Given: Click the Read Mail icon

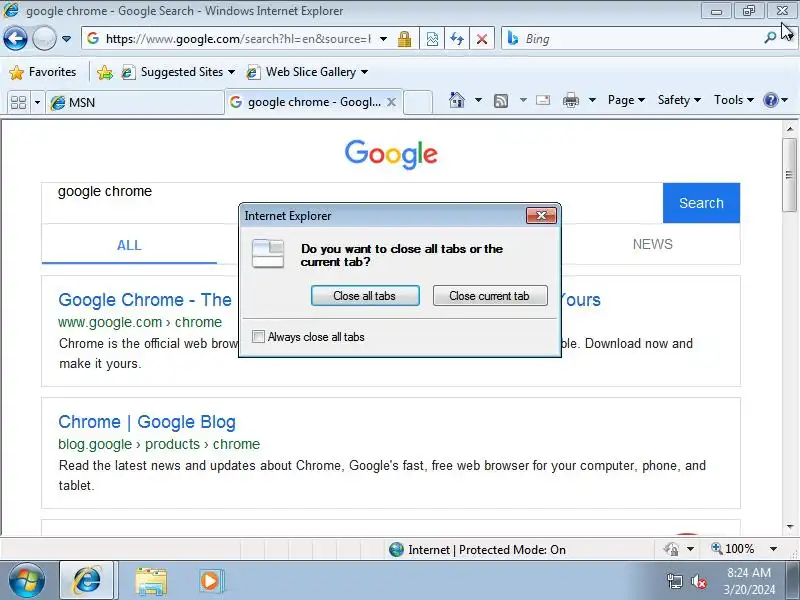Looking at the screenshot, I should [543, 100].
